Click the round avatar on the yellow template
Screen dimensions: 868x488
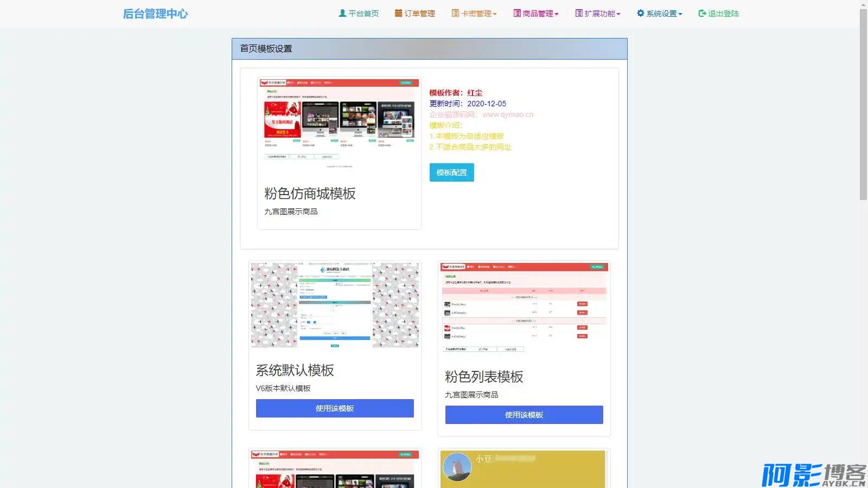(x=457, y=467)
